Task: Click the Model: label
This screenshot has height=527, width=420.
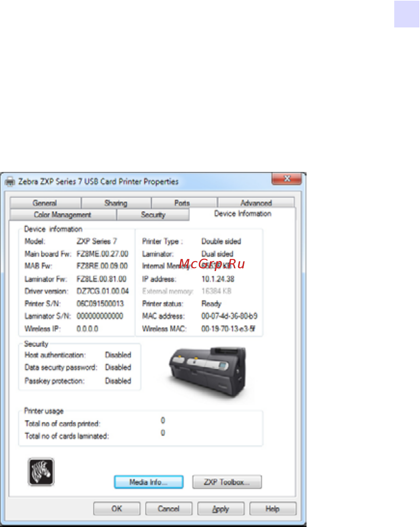Action: [35, 241]
